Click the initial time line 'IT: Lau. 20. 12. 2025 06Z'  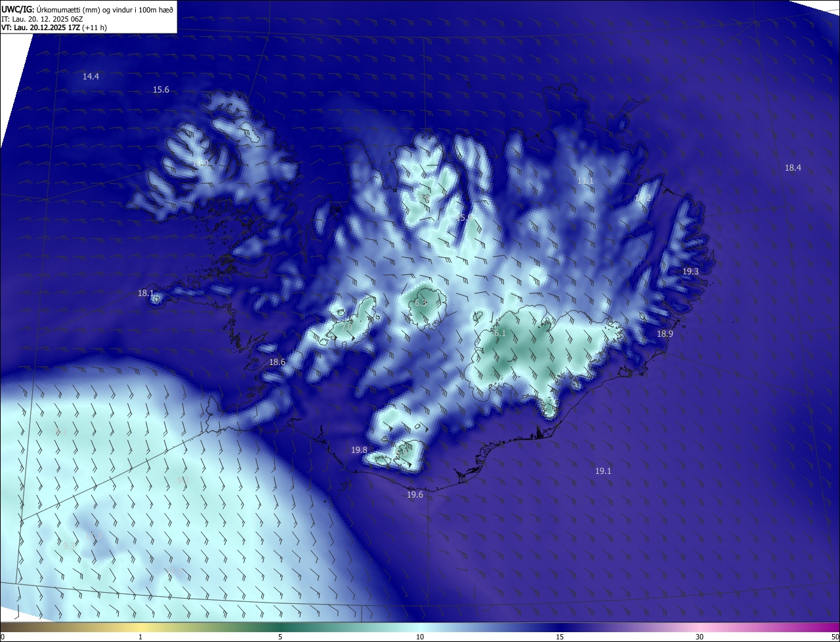pyautogui.click(x=42, y=18)
